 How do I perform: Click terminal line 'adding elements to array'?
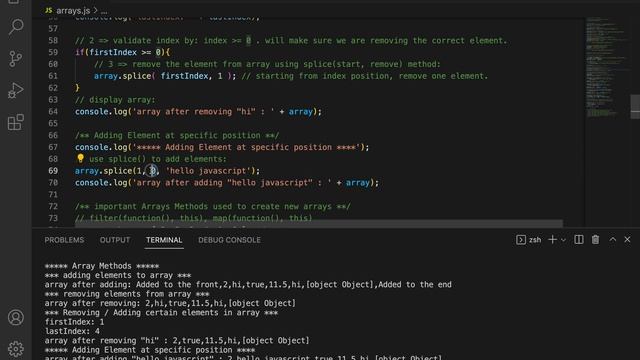(x=118, y=276)
